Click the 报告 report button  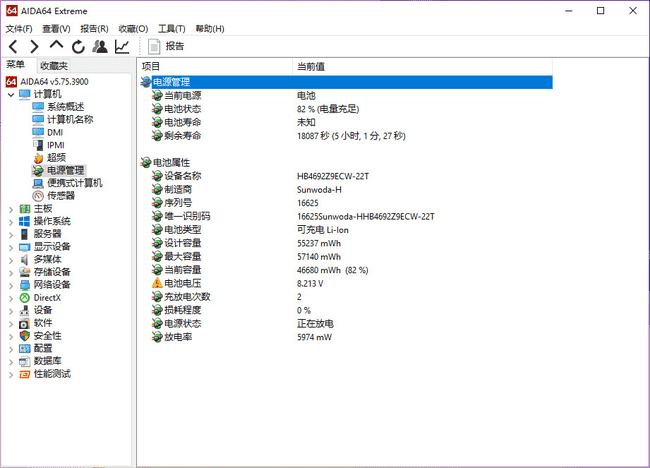(166, 46)
